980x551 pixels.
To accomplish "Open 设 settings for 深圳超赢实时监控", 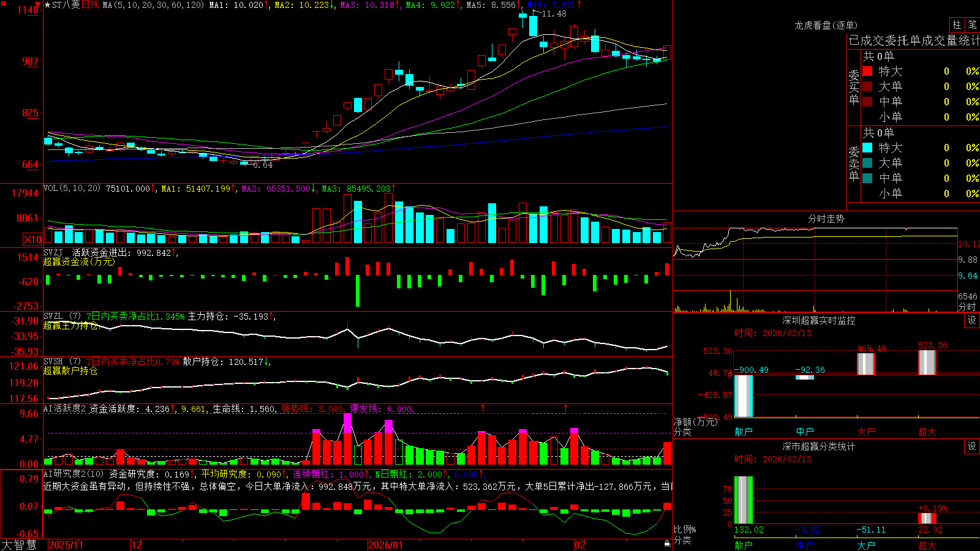I will (972, 320).
